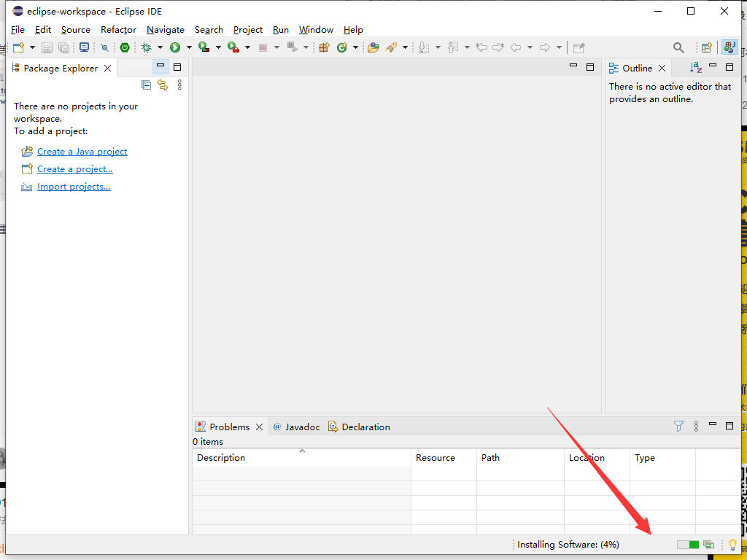The image size is (747, 560).
Task: Click the New Java Package icon
Action: tap(325, 47)
